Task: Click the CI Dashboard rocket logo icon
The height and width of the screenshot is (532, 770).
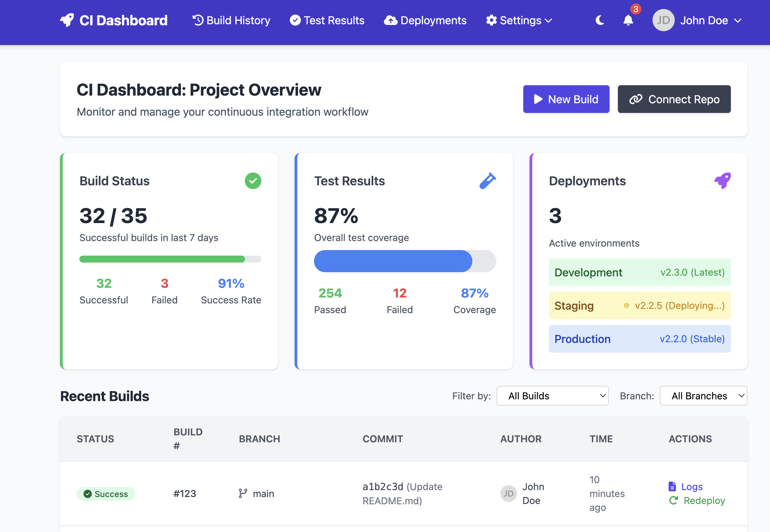Action: [x=67, y=20]
